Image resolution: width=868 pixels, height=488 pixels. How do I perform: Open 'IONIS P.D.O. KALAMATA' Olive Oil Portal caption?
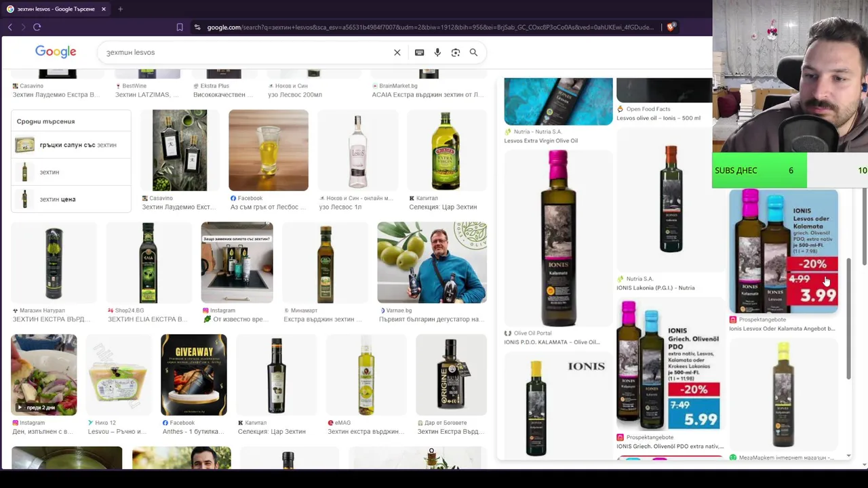pos(551,342)
